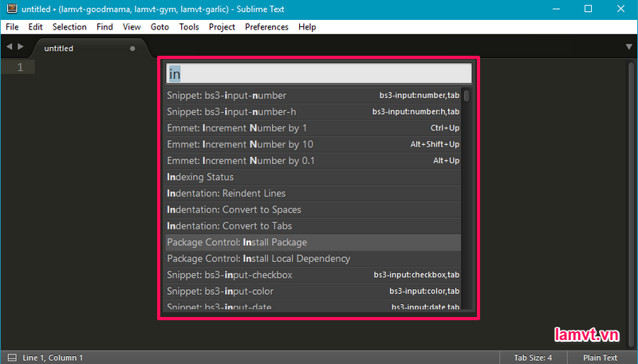Select Package Control: Install Package
This screenshot has width=638, height=364.
point(313,242)
